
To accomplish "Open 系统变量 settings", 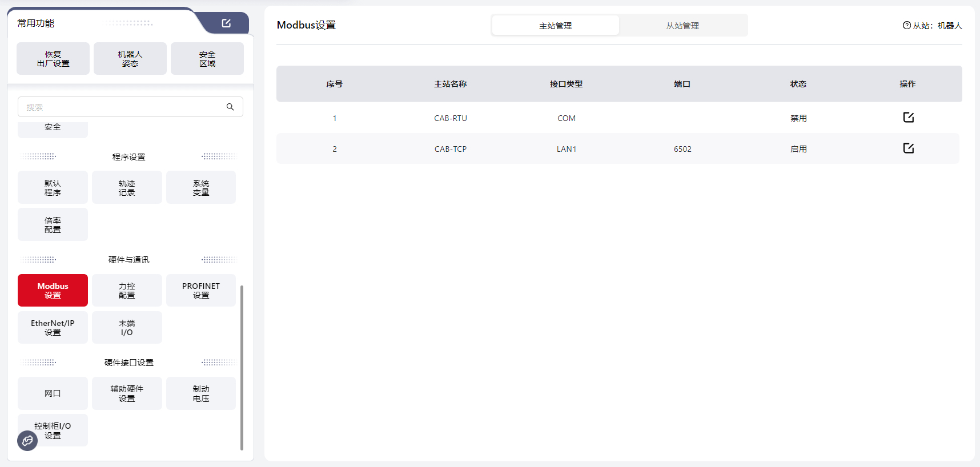I will pos(201,188).
